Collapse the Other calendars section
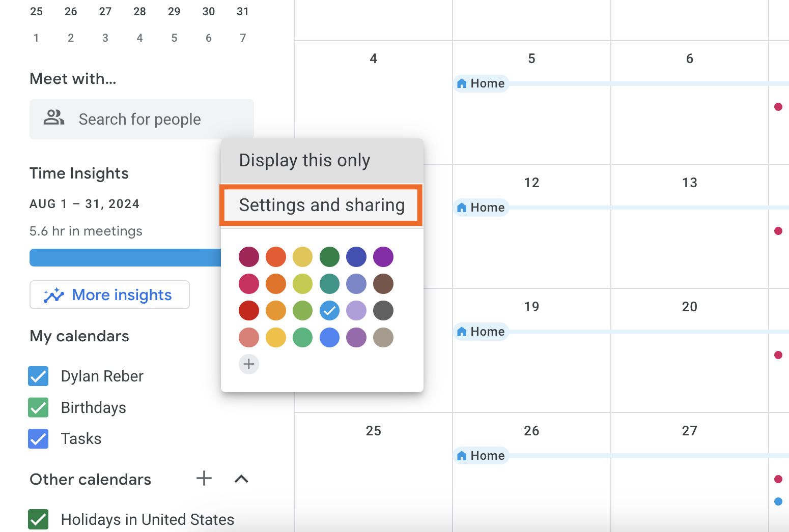The height and width of the screenshot is (532, 789). [241, 479]
